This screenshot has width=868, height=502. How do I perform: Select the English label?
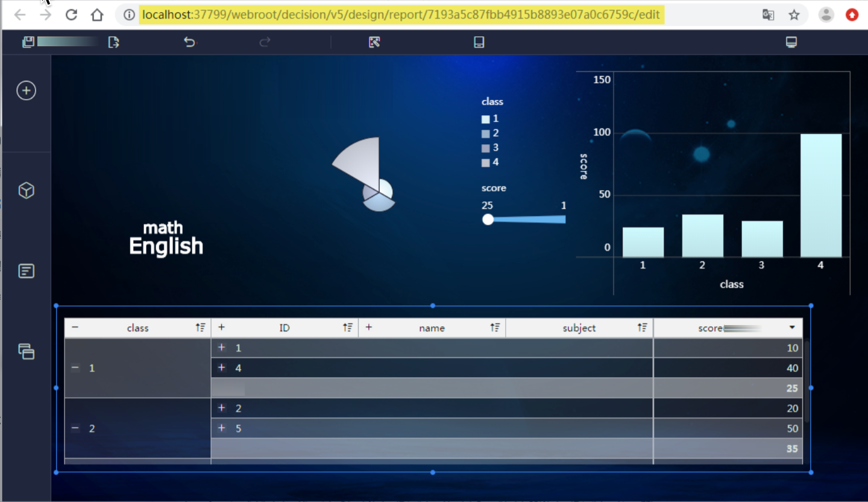tap(166, 246)
